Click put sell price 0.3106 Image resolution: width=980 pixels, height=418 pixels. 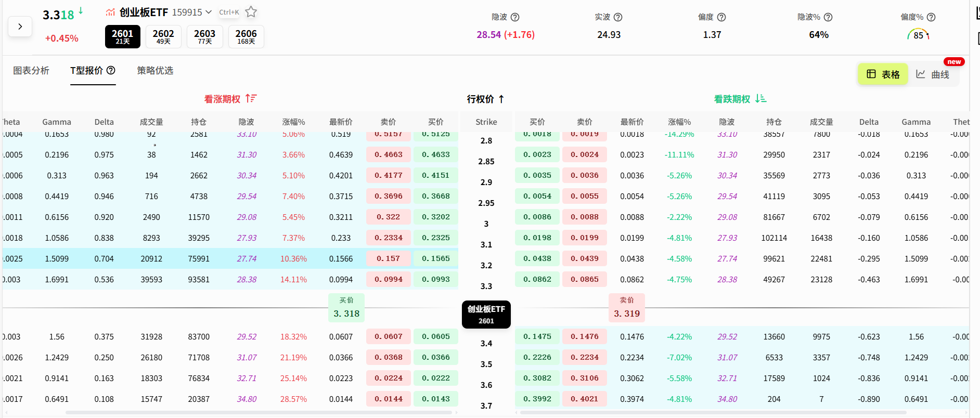585,378
